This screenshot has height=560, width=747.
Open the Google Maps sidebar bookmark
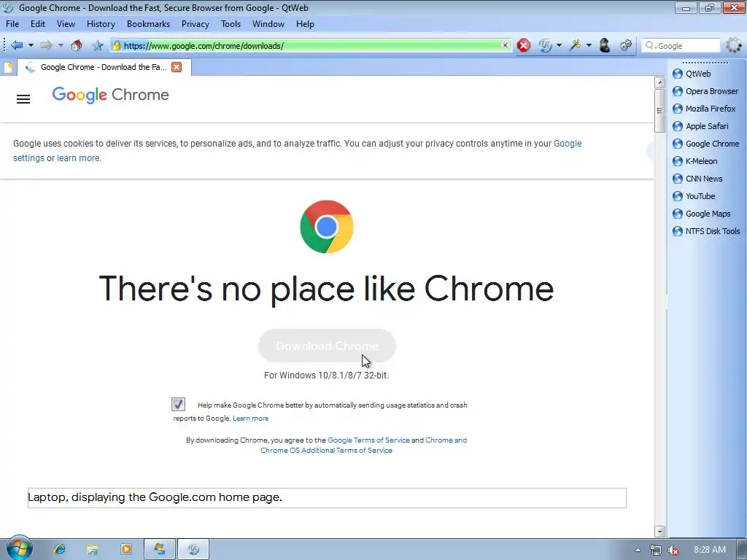(x=701, y=214)
